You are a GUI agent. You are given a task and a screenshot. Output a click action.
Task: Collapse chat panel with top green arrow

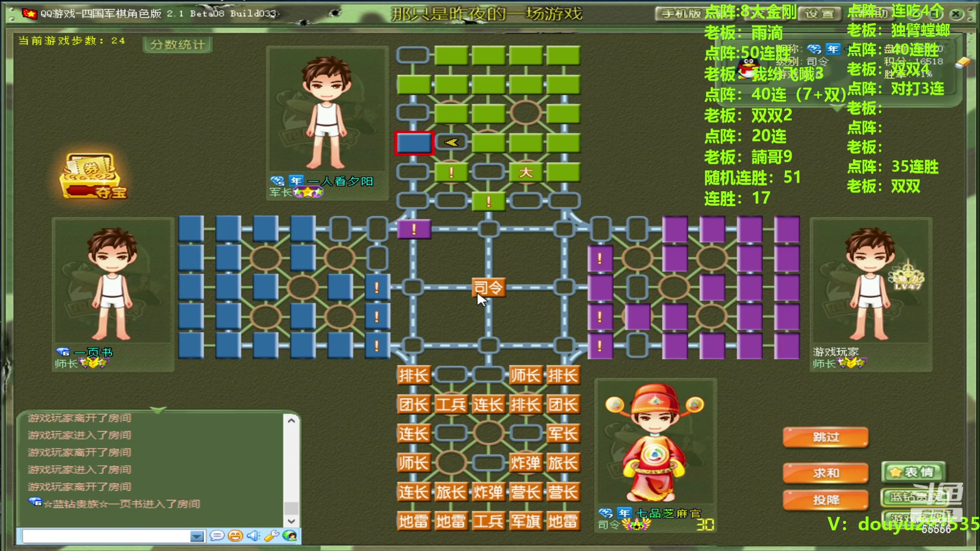click(x=158, y=410)
